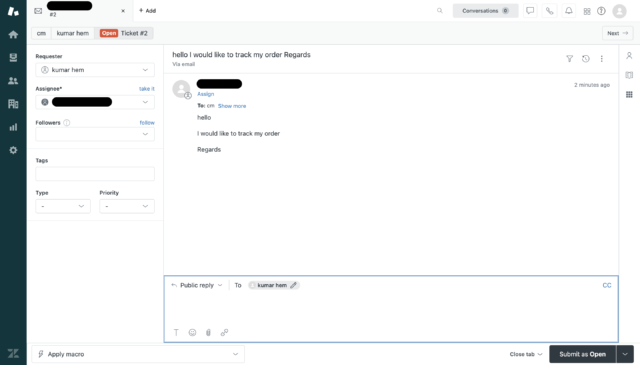Open the Apply macro dropdown
This screenshot has height=365, width=640.
(138, 354)
